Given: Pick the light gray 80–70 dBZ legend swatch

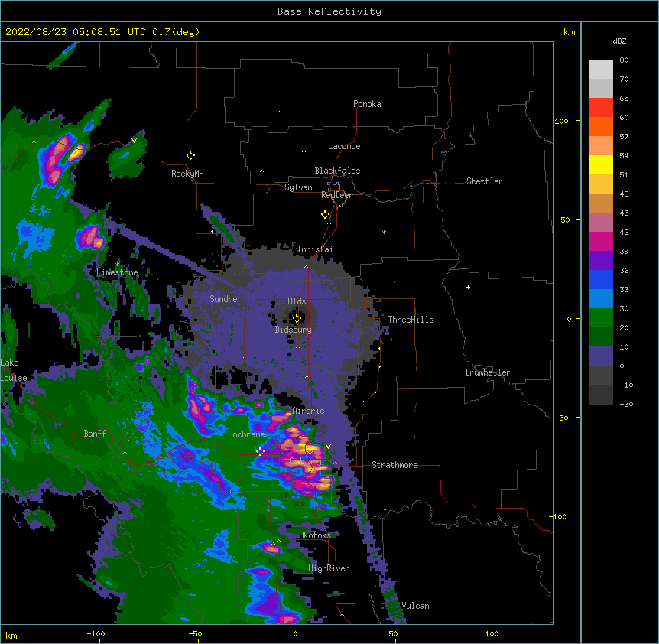Looking at the screenshot, I should coord(601,70).
